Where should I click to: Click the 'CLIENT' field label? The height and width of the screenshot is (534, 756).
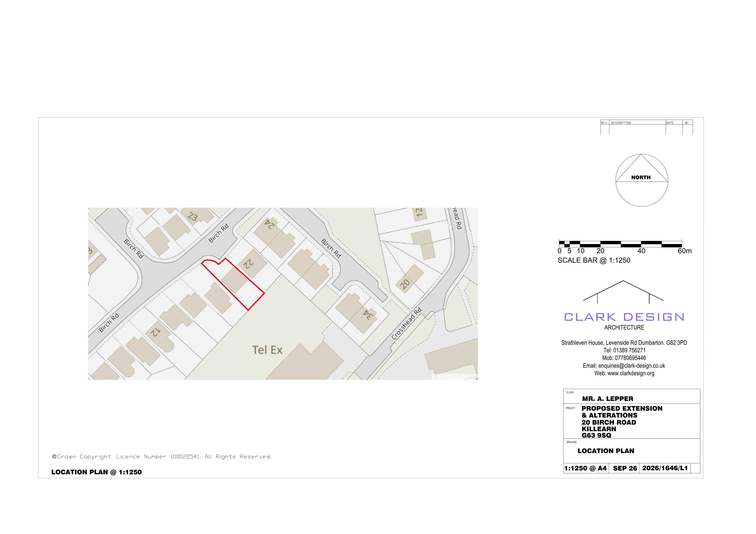(570, 393)
